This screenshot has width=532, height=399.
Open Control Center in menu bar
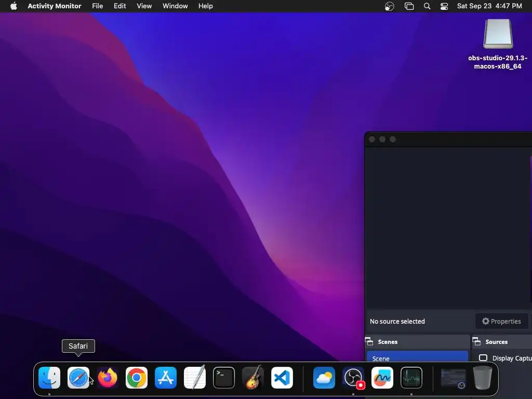point(444,6)
